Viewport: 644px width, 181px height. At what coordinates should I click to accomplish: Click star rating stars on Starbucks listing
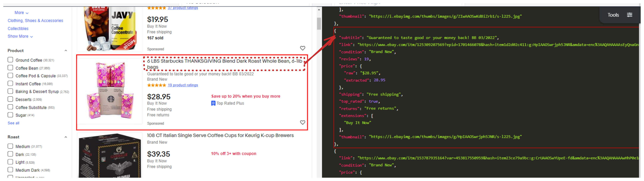pyautogui.click(x=157, y=85)
